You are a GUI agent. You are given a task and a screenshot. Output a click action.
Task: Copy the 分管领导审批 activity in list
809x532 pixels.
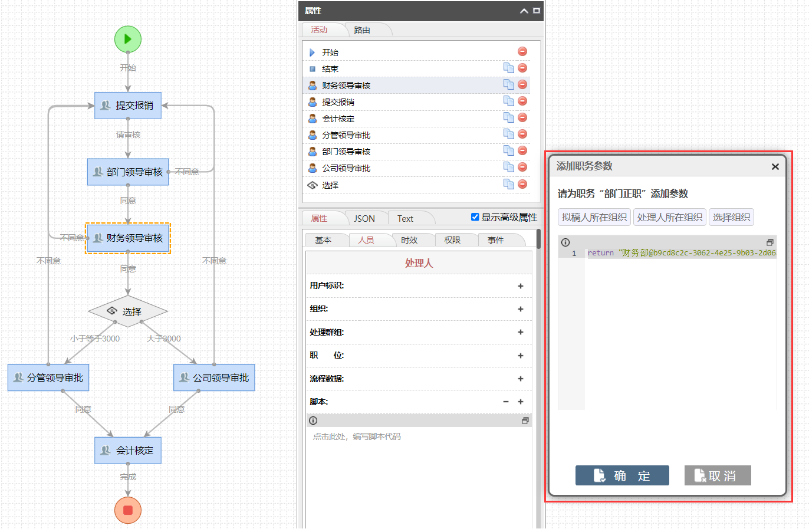click(508, 134)
